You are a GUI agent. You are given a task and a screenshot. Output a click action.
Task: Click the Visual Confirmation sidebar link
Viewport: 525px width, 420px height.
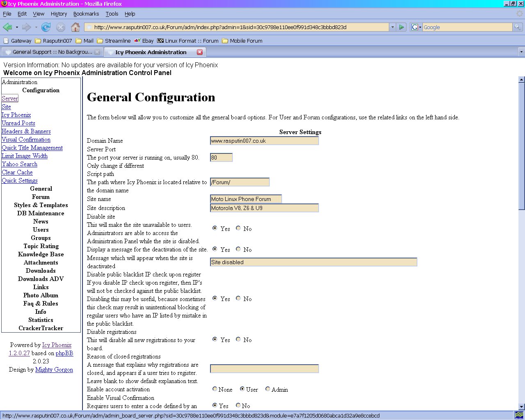[x=26, y=139]
